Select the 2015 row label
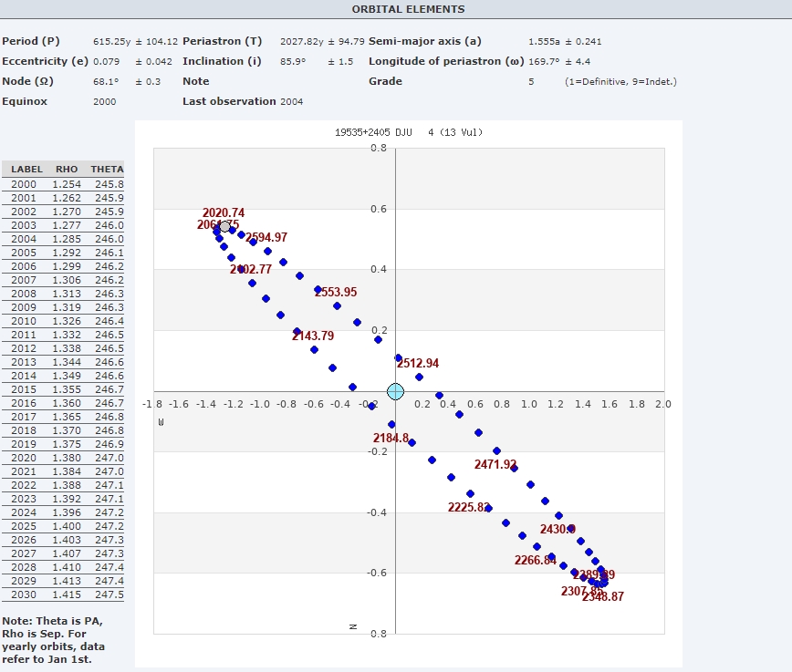Image resolution: width=792 pixels, height=672 pixels. click(24, 389)
